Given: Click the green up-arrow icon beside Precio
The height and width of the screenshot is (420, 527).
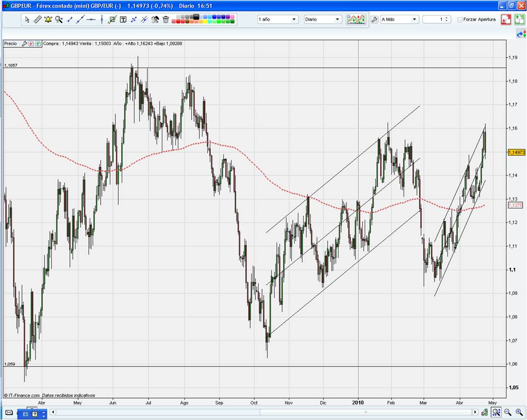Looking at the screenshot, I should click(x=38, y=44).
